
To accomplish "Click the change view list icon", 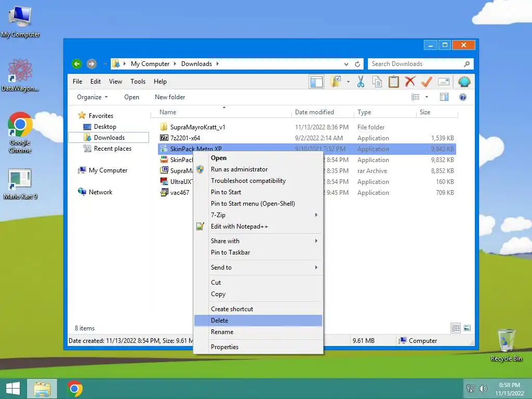I will point(416,97).
